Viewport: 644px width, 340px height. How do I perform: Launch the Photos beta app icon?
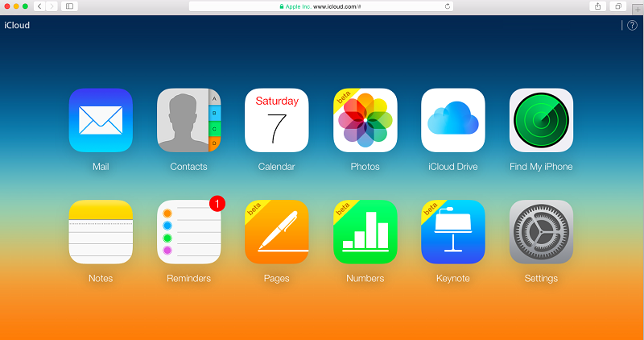pos(365,120)
